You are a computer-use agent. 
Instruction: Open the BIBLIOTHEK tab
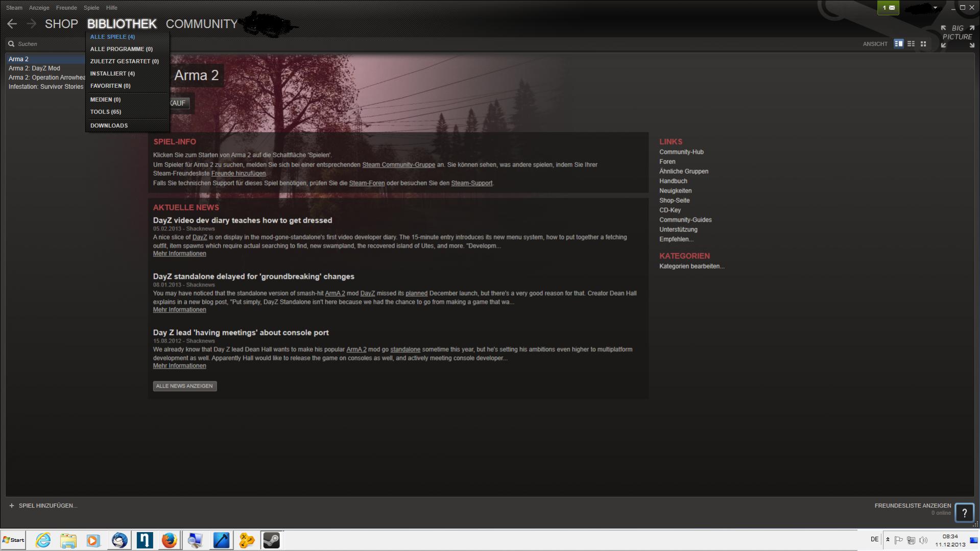coord(122,24)
